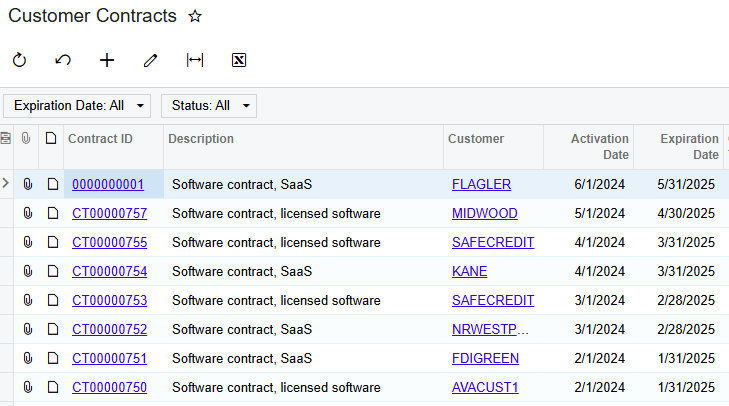
Task: Open the note for contract CT00000752
Action: 53,329
